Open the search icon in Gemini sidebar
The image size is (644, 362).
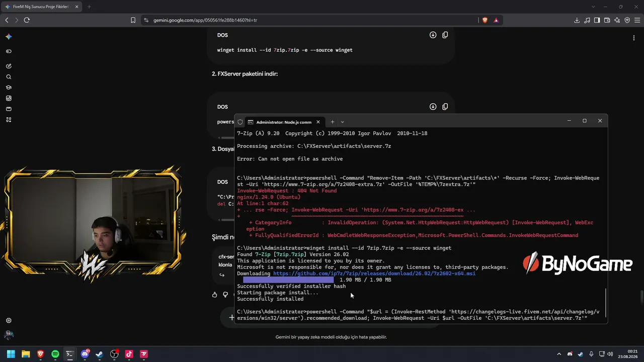click(x=9, y=77)
